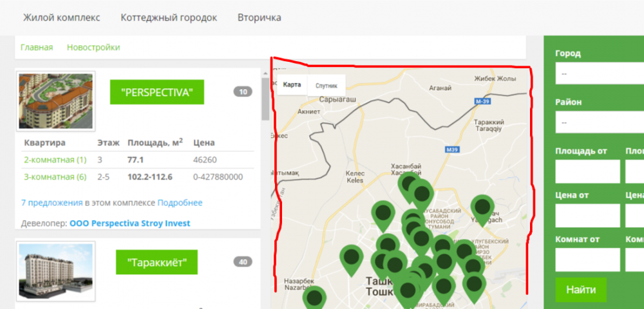Click the Аганай label on map

click(440, 88)
